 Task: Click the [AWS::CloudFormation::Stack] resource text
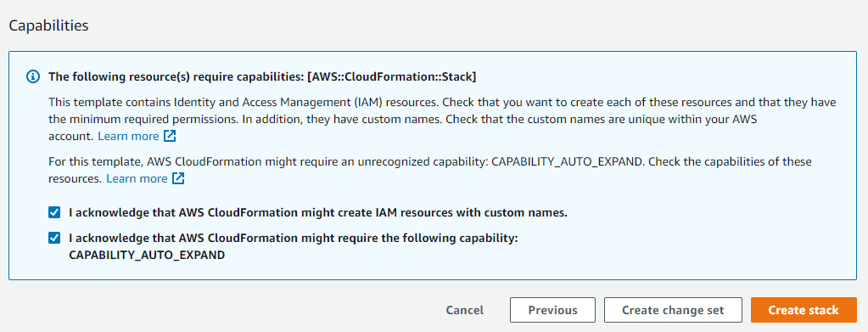tap(391, 77)
